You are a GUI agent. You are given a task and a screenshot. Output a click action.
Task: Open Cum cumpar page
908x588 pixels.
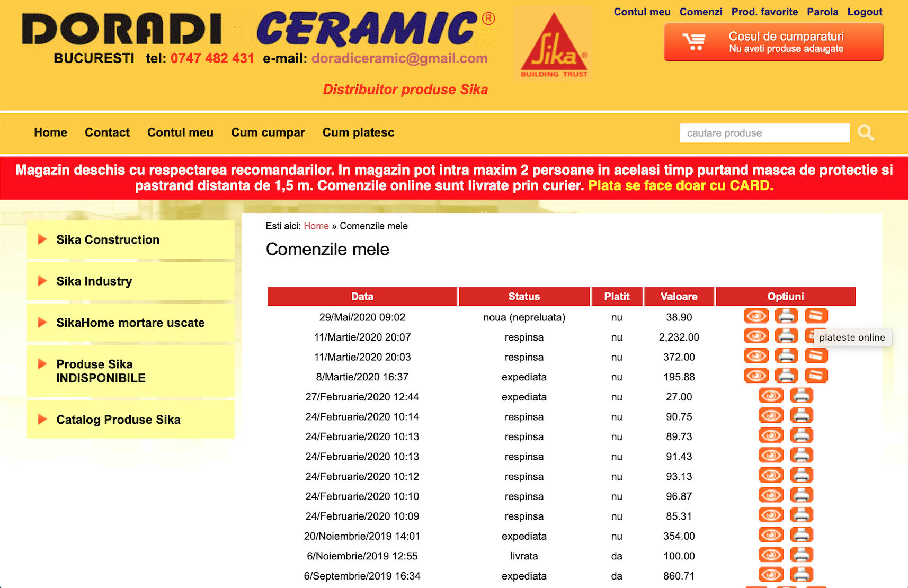[x=268, y=132]
